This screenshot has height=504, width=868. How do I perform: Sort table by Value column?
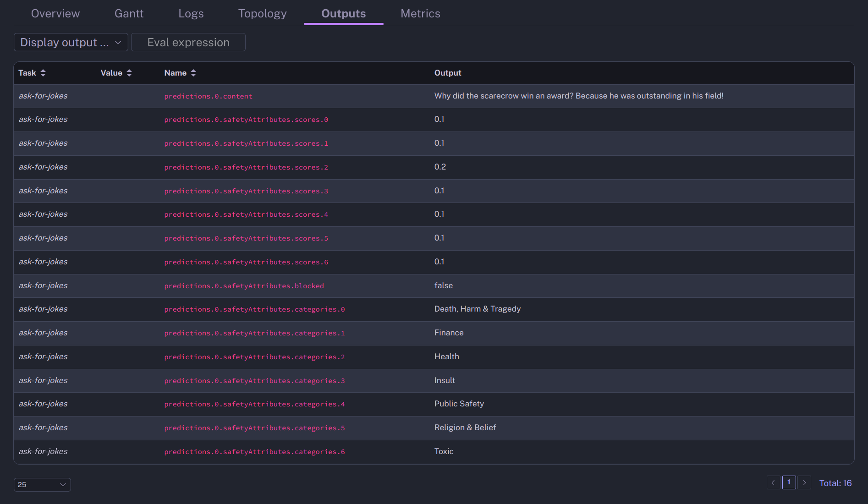click(x=129, y=73)
